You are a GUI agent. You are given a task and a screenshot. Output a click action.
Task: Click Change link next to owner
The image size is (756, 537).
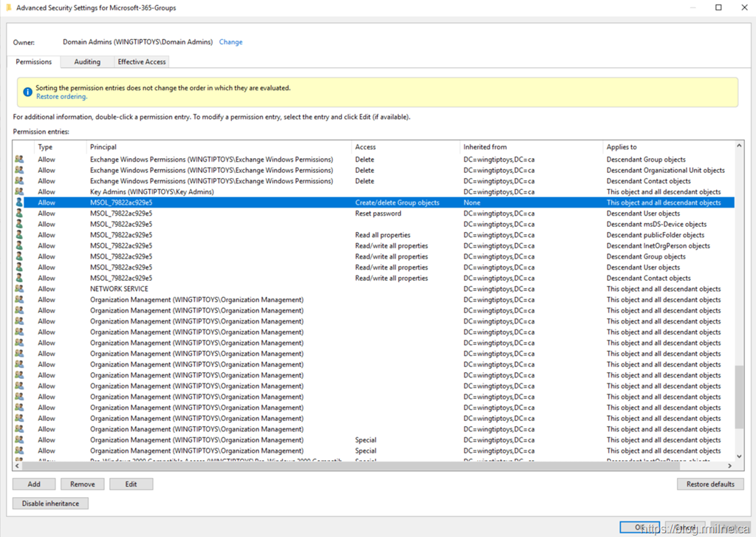click(230, 42)
